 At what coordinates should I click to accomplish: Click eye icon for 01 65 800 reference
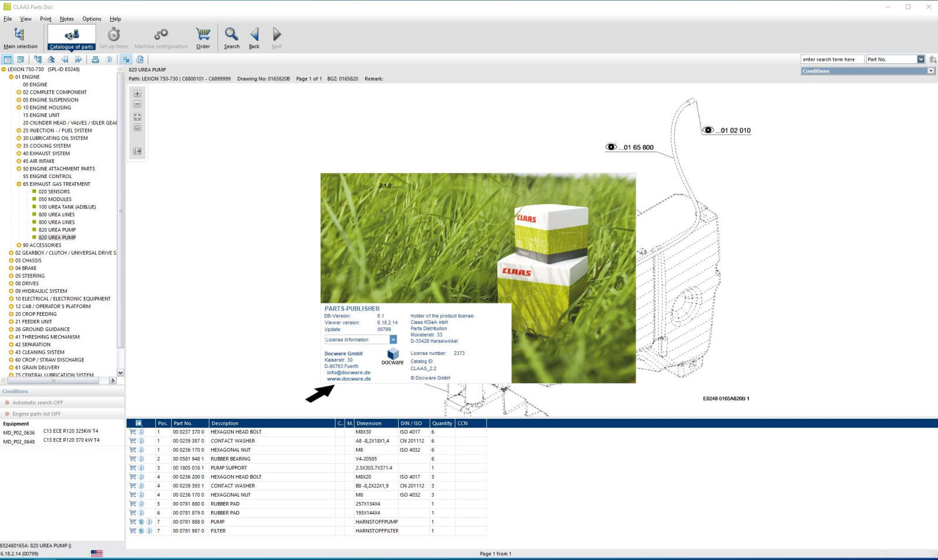(x=611, y=147)
